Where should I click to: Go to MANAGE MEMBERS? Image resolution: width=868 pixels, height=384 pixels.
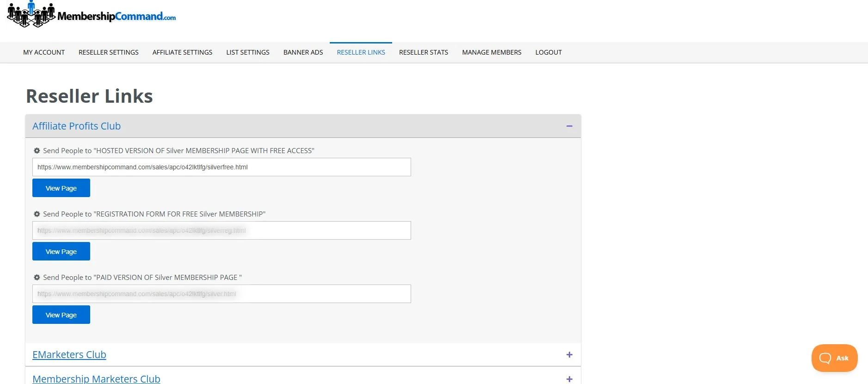pyautogui.click(x=492, y=52)
